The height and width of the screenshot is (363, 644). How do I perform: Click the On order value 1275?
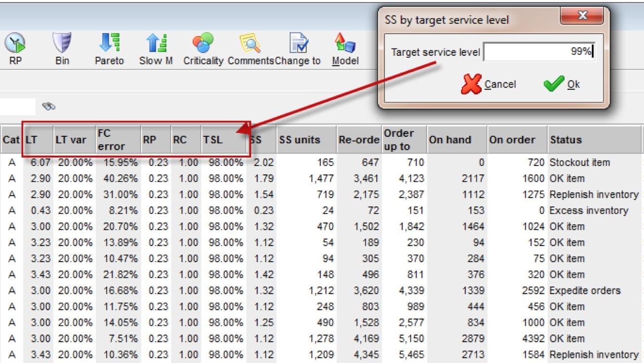point(533,195)
